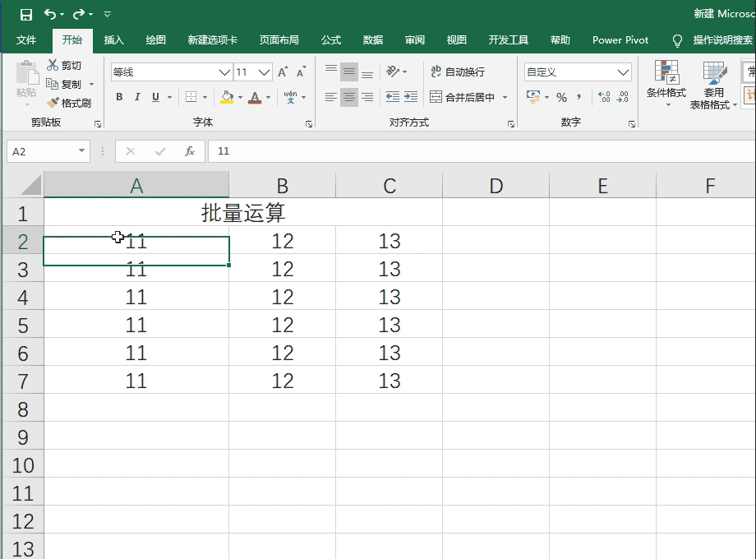756x559 pixels.
Task: Open the 文件 File tab
Action: coord(26,40)
